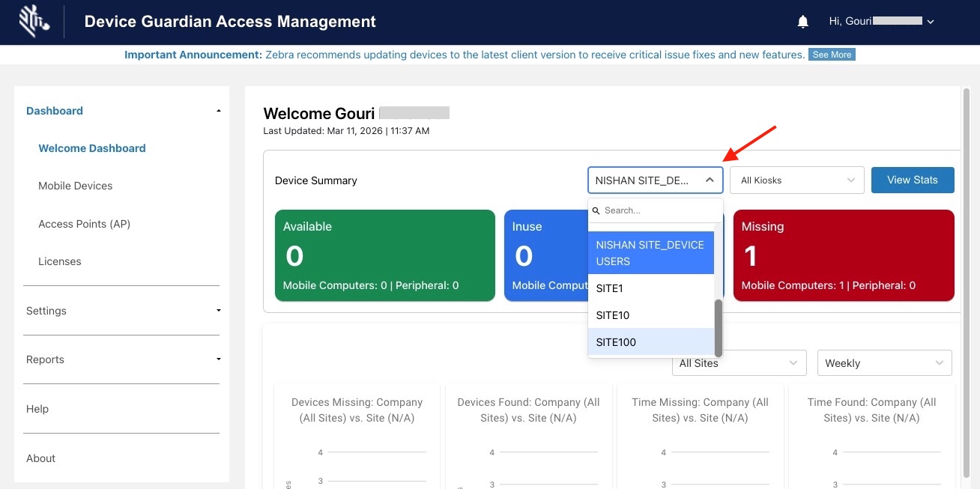Open Mobile Devices in sidebar
Image resolution: width=980 pixels, height=489 pixels.
[x=76, y=186]
